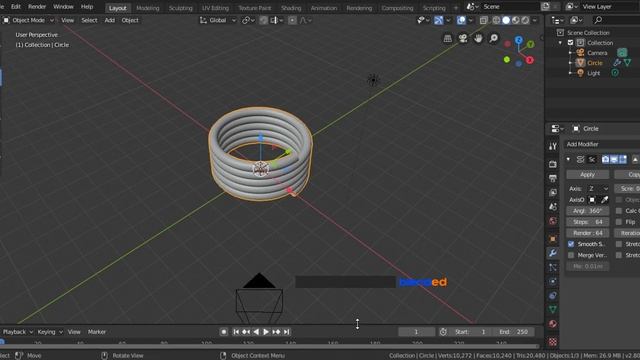Switch to the Sculpting workspace tab
Image resolution: width=640 pixels, height=360 pixels.
coord(180,8)
